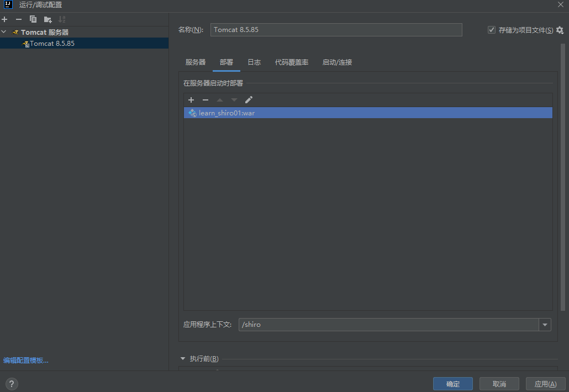Open the 应用程序上下文 dropdown arrow
Screen dimensions: 569x392
(545, 325)
